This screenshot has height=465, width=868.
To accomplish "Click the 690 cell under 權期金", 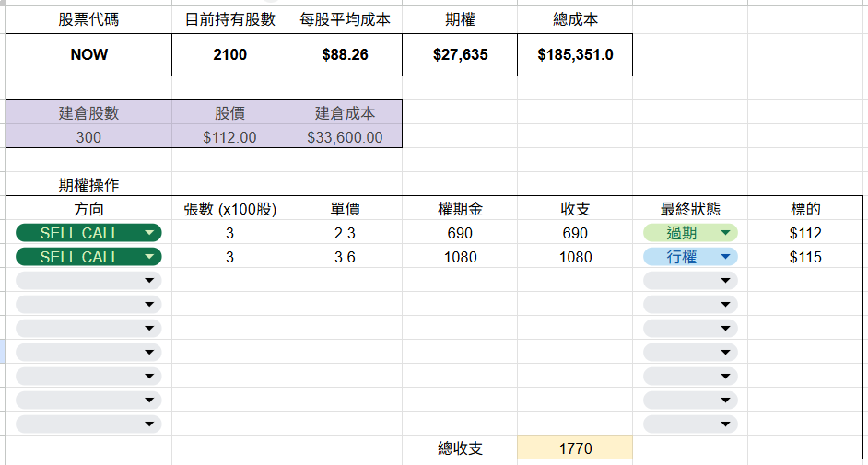I will 460,233.
